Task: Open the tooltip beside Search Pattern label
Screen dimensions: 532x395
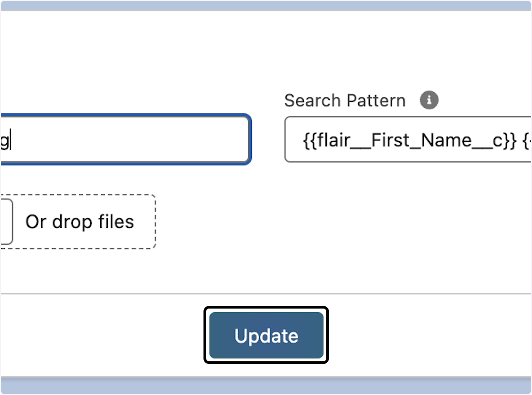Action: [428, 100]
